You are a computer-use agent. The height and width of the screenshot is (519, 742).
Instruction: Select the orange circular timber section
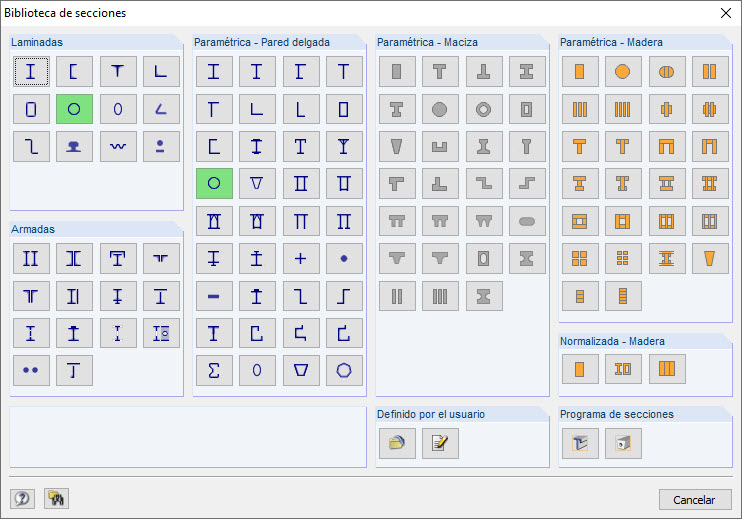pyautogui.click(x=623, y=71)
